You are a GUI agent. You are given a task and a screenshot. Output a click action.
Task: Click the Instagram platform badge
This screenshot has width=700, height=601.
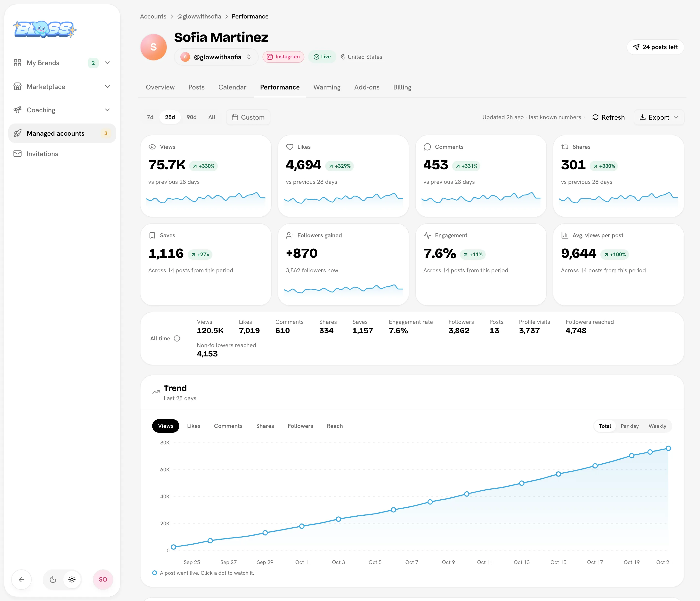283,57
